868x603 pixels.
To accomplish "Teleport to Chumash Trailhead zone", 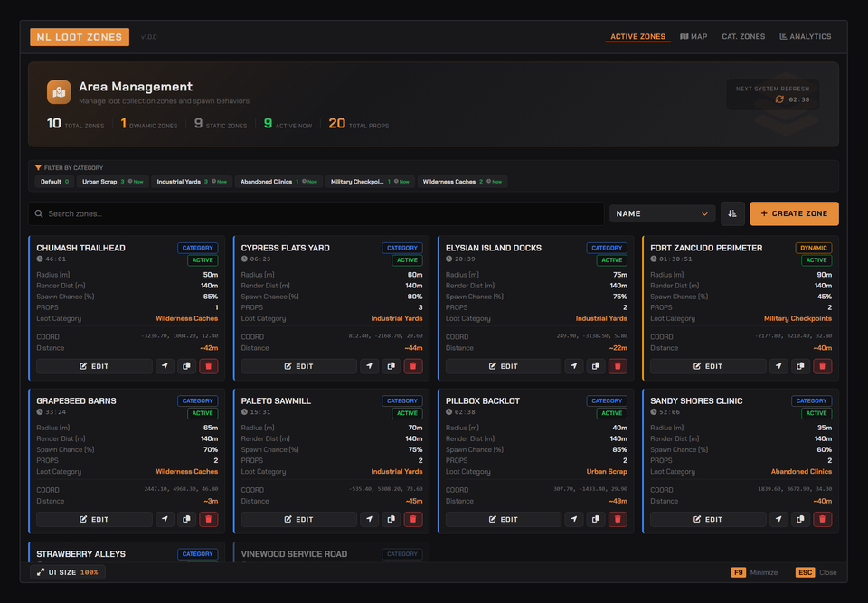I will (x=165, y=366).
